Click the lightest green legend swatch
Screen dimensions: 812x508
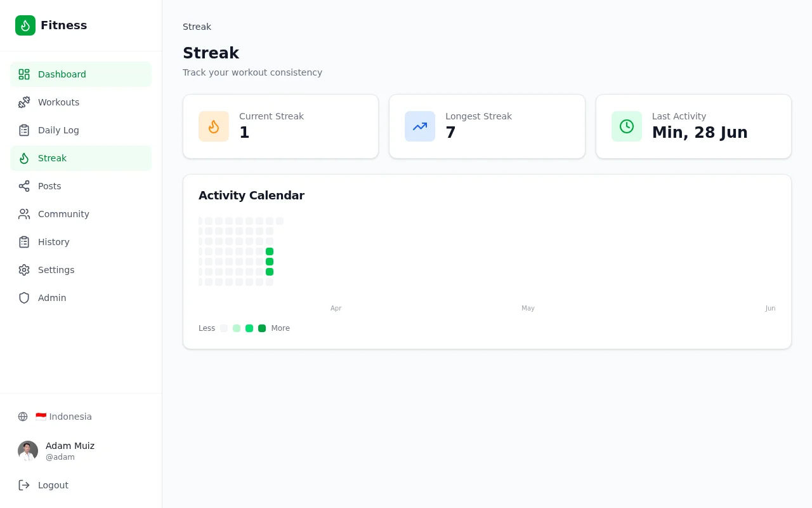[237, 328]
